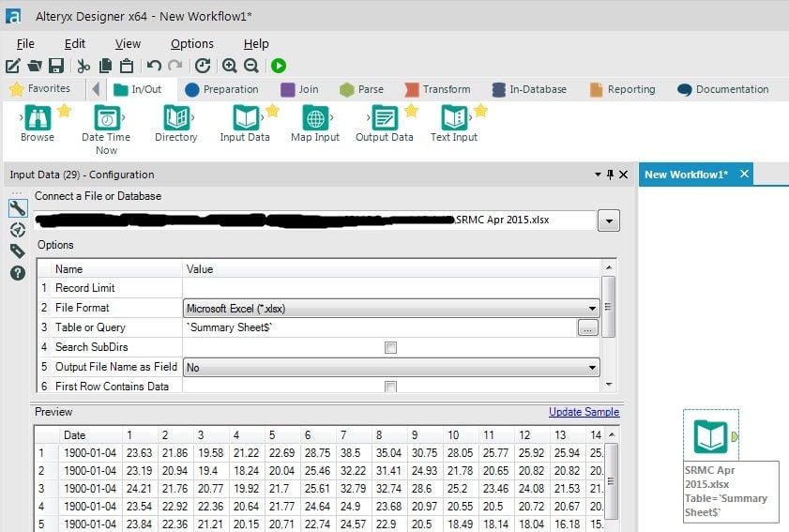Select the New Workflow1* tab
Image resolution: width=789 pixels, height=532 pixels.
687,175
